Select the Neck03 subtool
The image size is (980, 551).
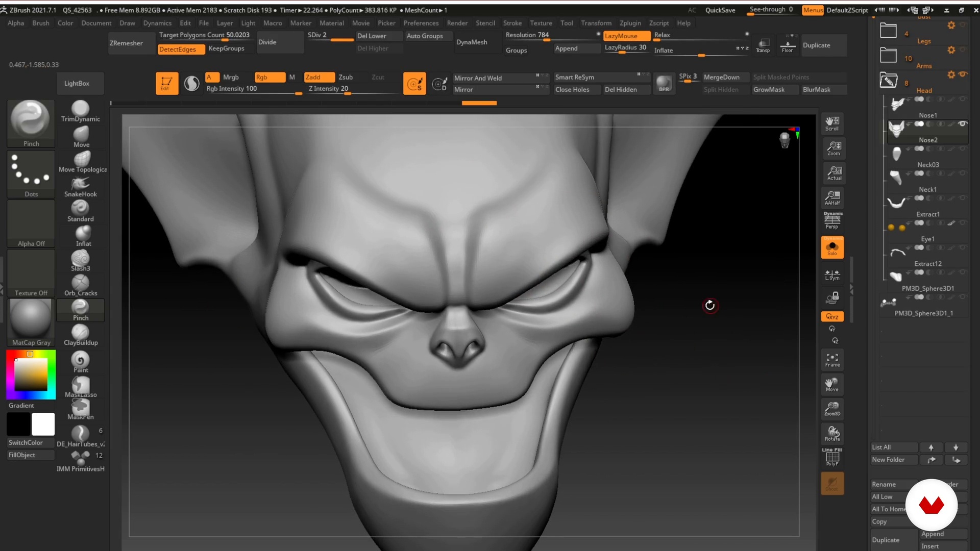pyautogui.click(x=927, y=157)
